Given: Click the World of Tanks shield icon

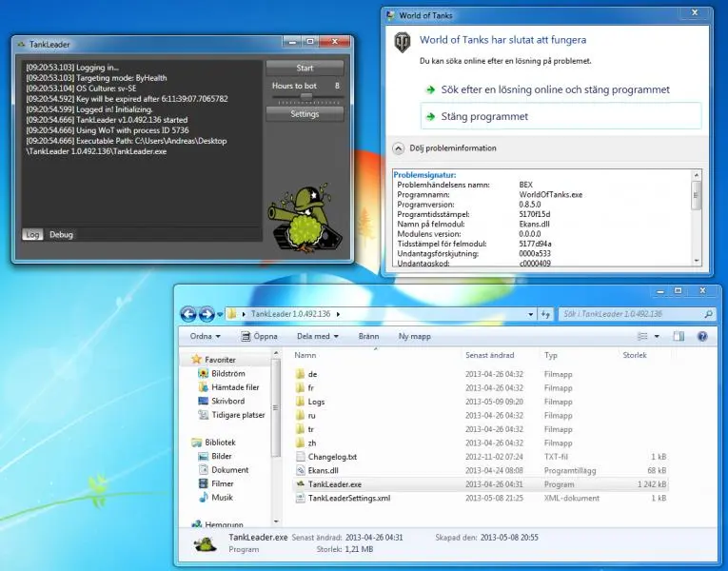Looking at the screenshot, I should click(403, 42).
